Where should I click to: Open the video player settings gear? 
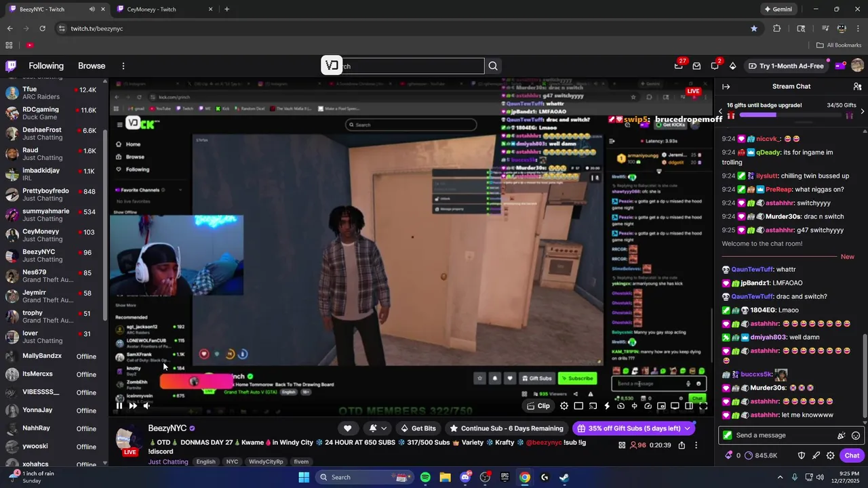(x=564, y=406)
